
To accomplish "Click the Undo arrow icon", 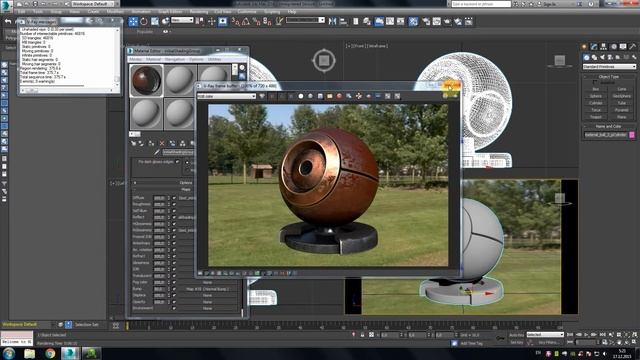I will (8, 21).
